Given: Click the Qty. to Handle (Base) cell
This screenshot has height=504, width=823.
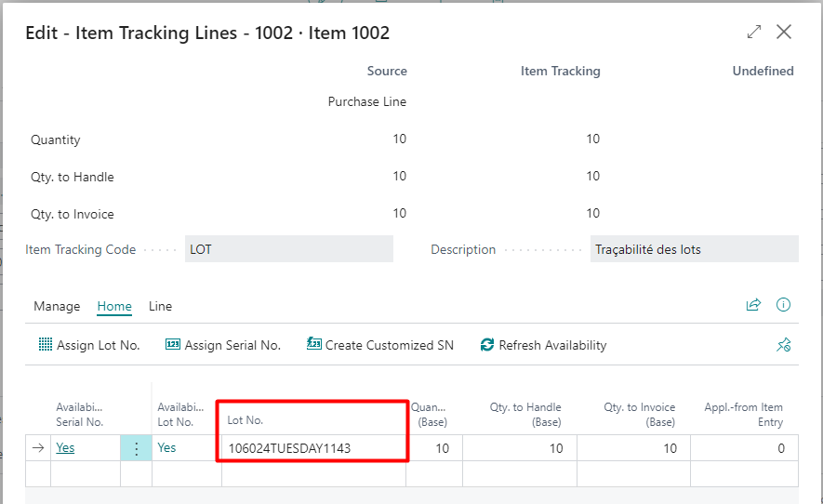Looking at the screenshot, I should [x=519, y=448].
